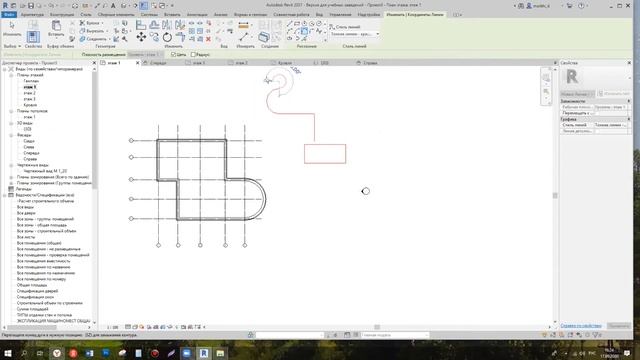640x360 pixels.
Task: Open 'этаж 2' in Project Browser
Action: (29, 93)
